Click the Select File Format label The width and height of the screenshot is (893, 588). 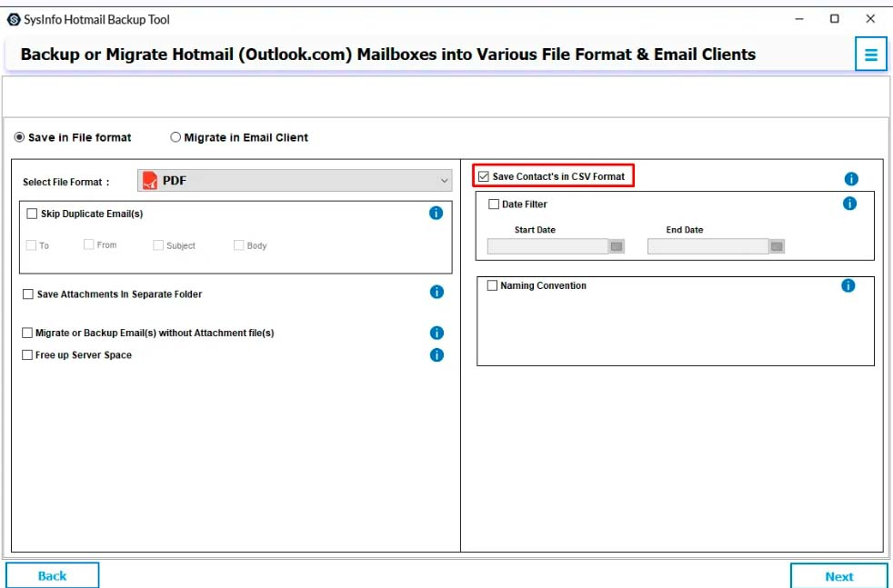(66, 182)
